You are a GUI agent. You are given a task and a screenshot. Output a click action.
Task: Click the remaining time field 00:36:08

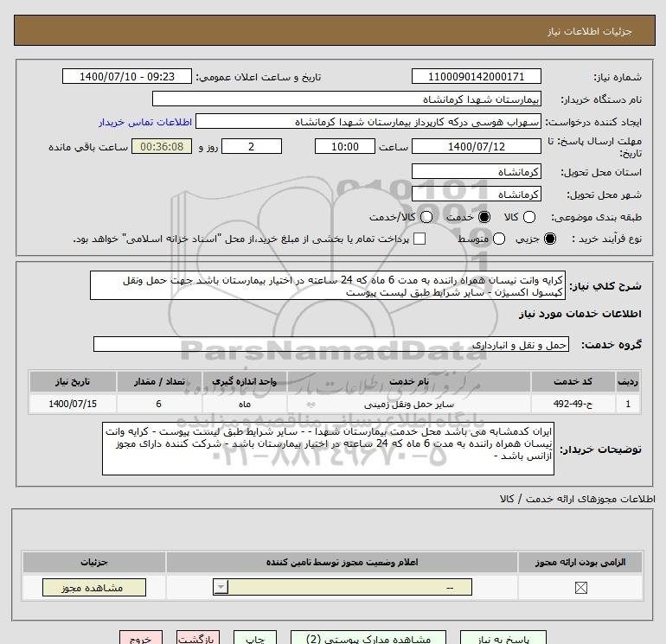162,146
